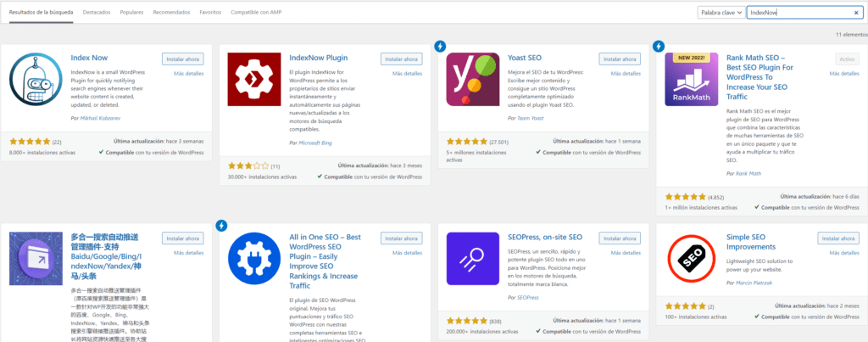
Task: Open the Simple SEO Improvements title link
Action: click(751, 242)
